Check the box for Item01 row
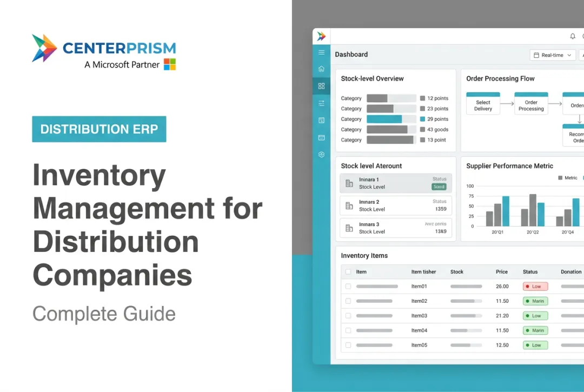This screenshot has height=392, width=584. coord(348,286)
